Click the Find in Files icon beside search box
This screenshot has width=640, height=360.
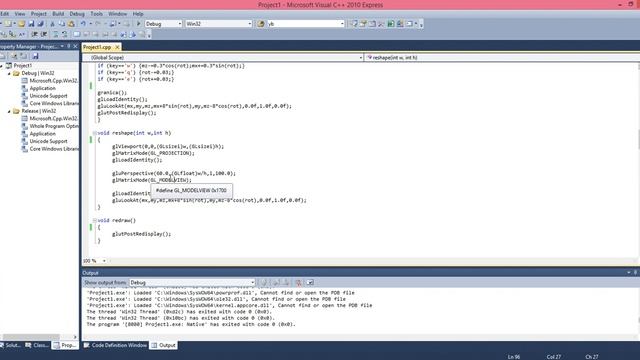(x=261, y=24)
